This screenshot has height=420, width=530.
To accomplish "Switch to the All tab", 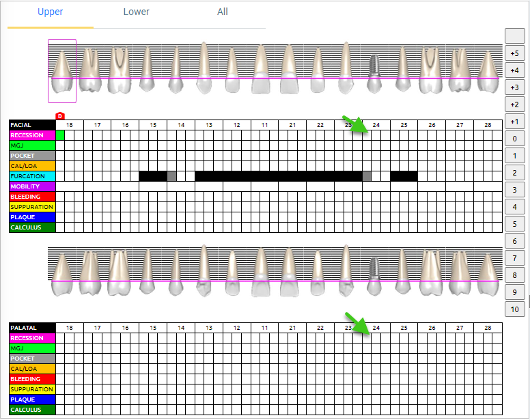I will click(223, 12).
